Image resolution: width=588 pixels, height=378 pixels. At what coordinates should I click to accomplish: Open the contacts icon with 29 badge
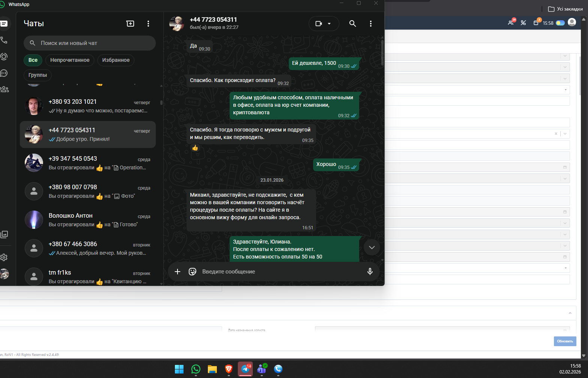click(511, 22)
